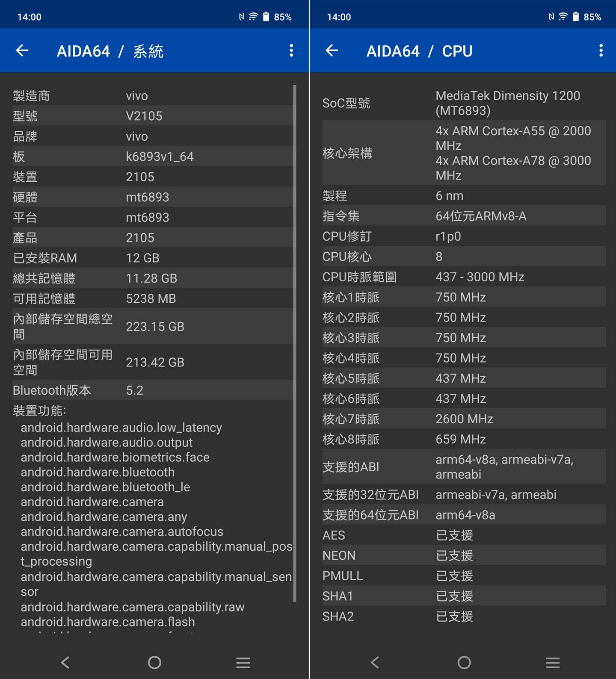Open overflow menu on CPU screen

click(x=601, y=50)
